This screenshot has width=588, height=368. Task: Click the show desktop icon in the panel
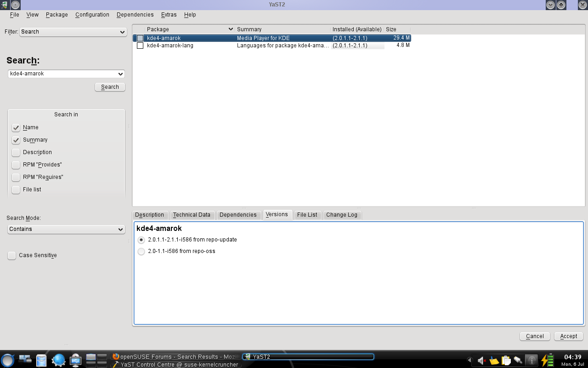(25, 359)
